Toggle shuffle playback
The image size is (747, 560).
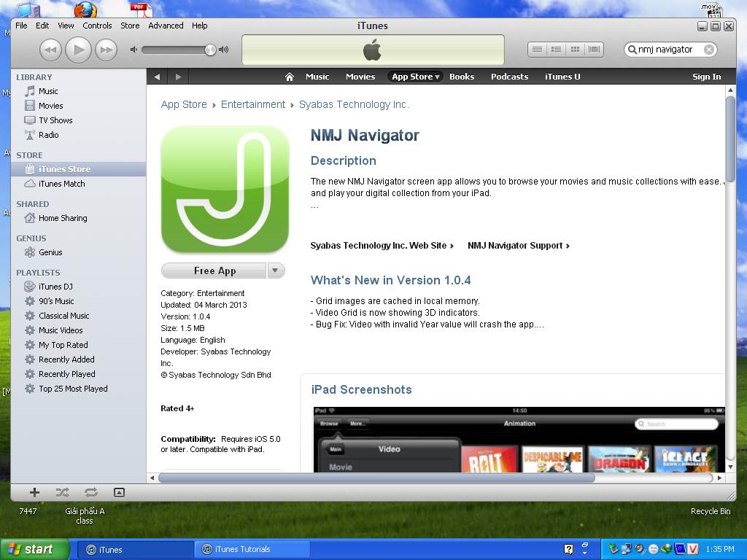pyautogui.click(x=63, y=492)
